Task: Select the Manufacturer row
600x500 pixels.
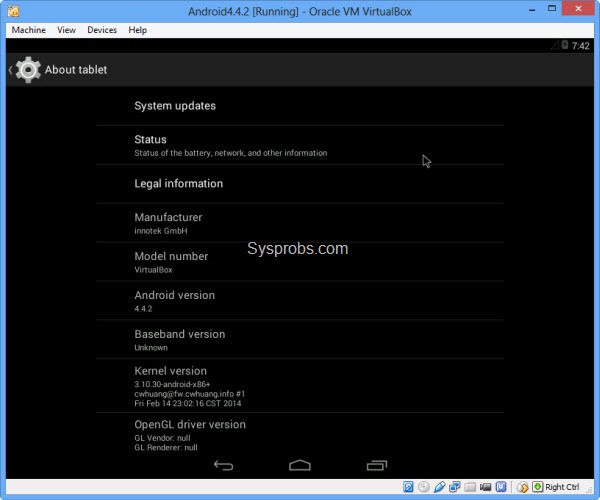Action: [300, 223]
